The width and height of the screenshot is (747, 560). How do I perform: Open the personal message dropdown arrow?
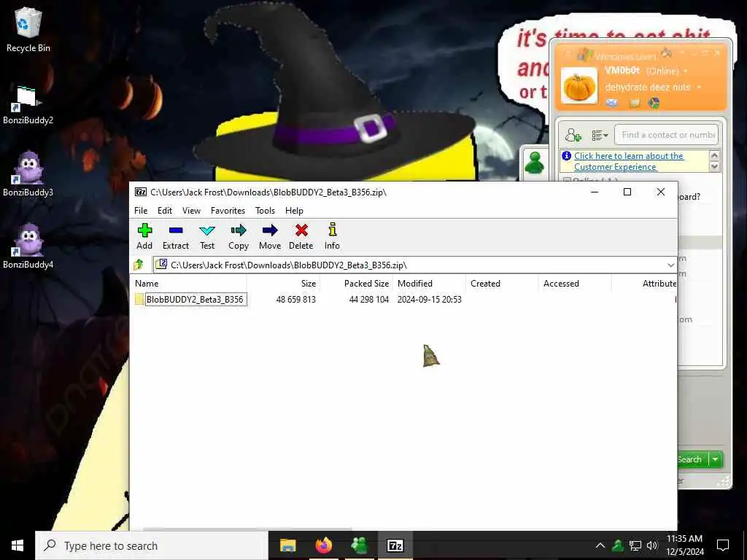(x=699, y=87)
